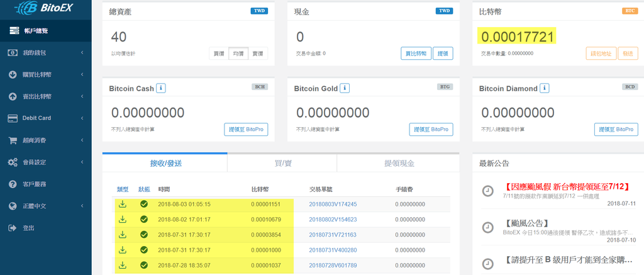Sort by 類型 column header
The width and height of the screenshot is (644, 275).
point(123,189)
